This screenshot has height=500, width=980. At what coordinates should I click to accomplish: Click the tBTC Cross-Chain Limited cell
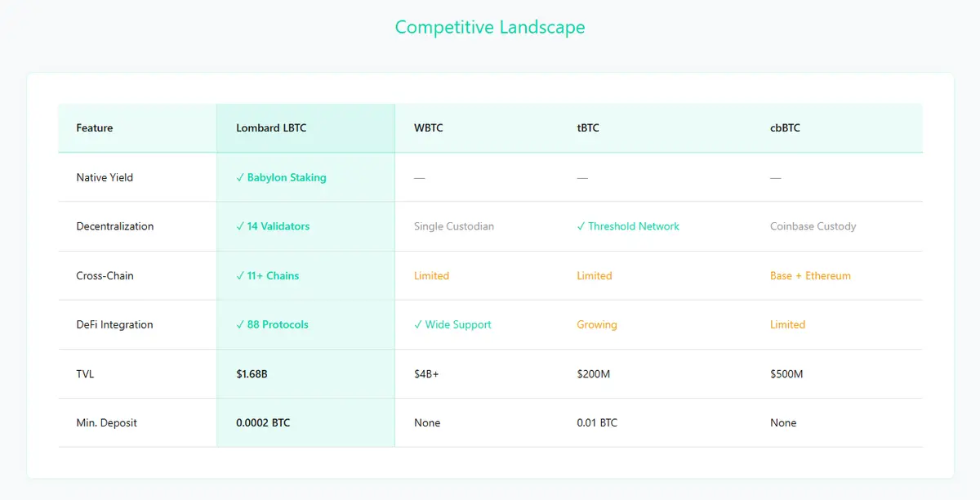point(595,275)
